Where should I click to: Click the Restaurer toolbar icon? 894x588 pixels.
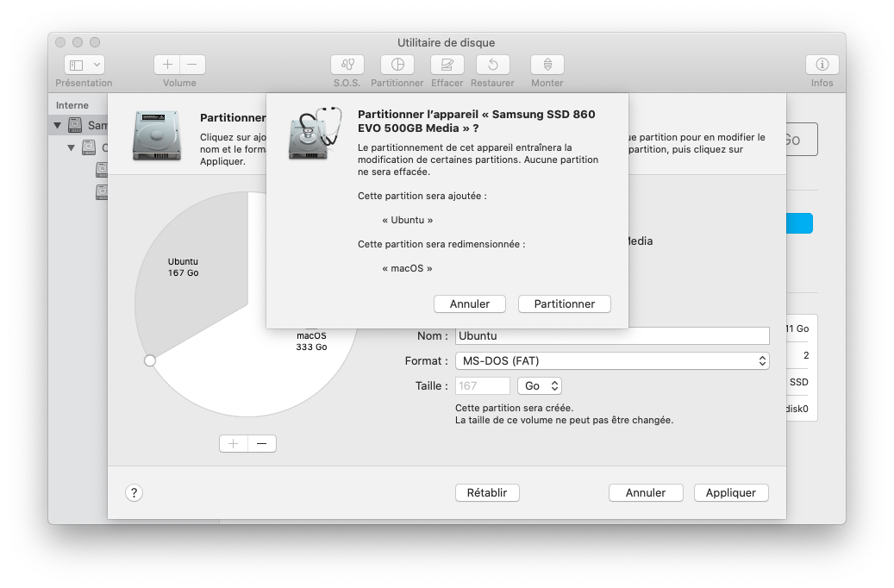click(x=492, y=65)
